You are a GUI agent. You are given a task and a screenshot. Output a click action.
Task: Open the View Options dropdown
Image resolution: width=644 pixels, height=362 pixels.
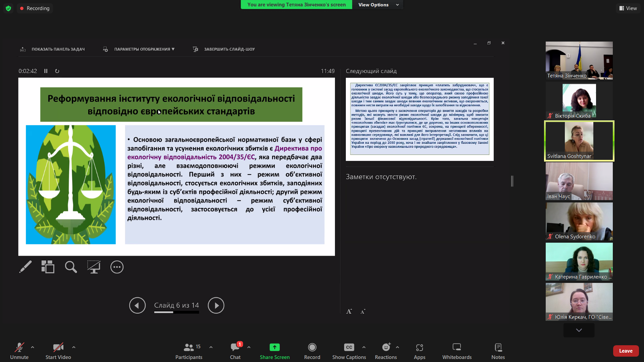click(377, 5)
